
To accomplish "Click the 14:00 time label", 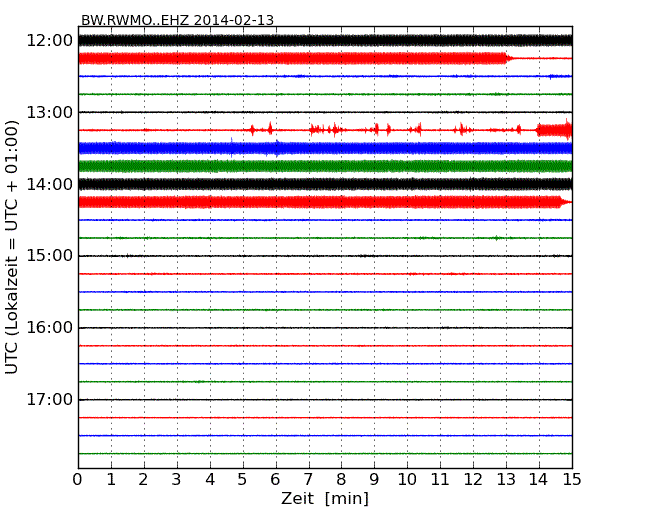I will 50,184.
